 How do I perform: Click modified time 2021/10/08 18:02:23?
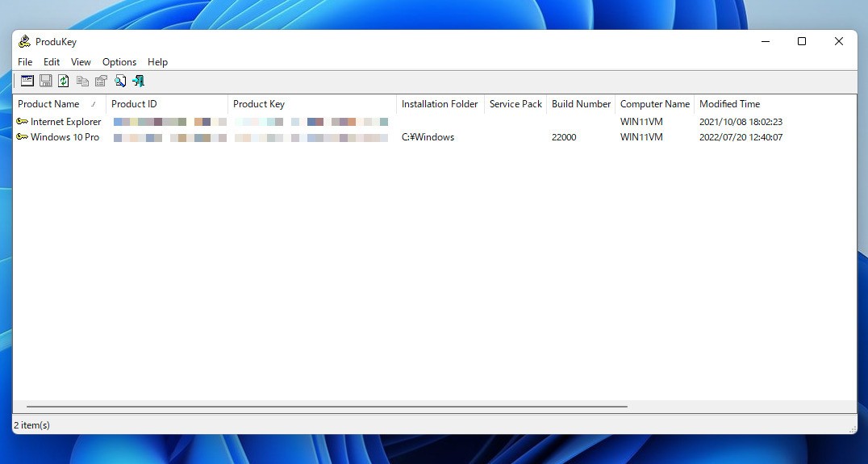tap(741, 121)
